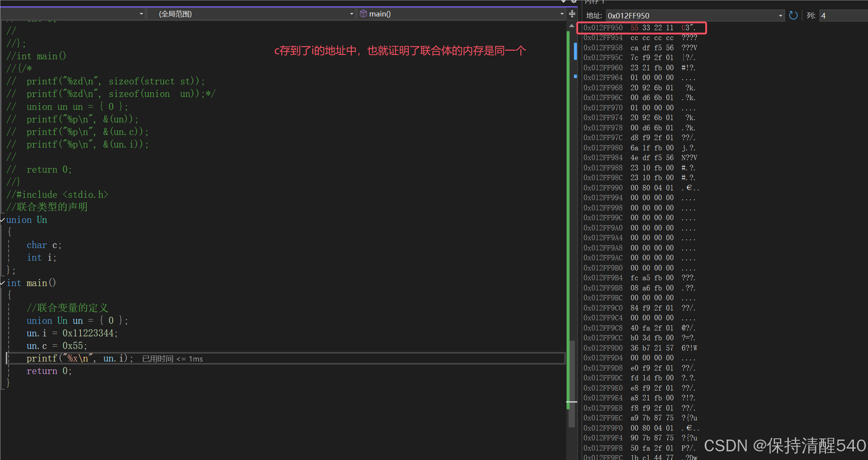Click the window dropdown arrow beside gear
The image size is (868, 460).
tap(564, 2)
